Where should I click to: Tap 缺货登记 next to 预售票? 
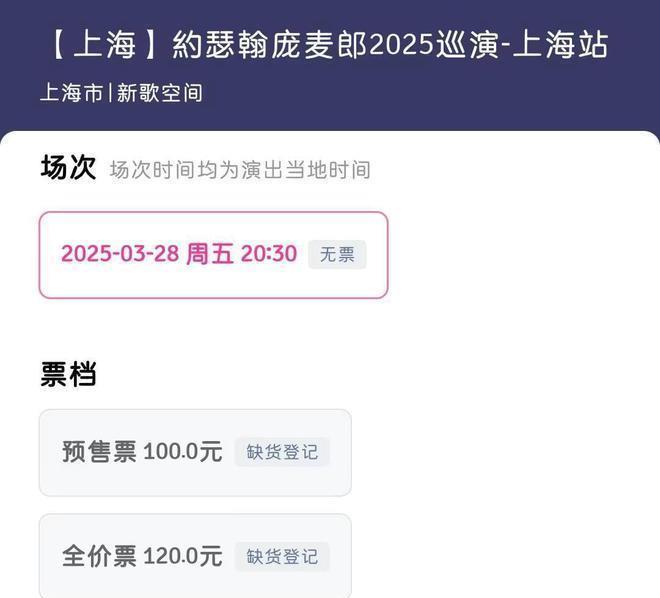pyautogui.click(x=282, y=452)
